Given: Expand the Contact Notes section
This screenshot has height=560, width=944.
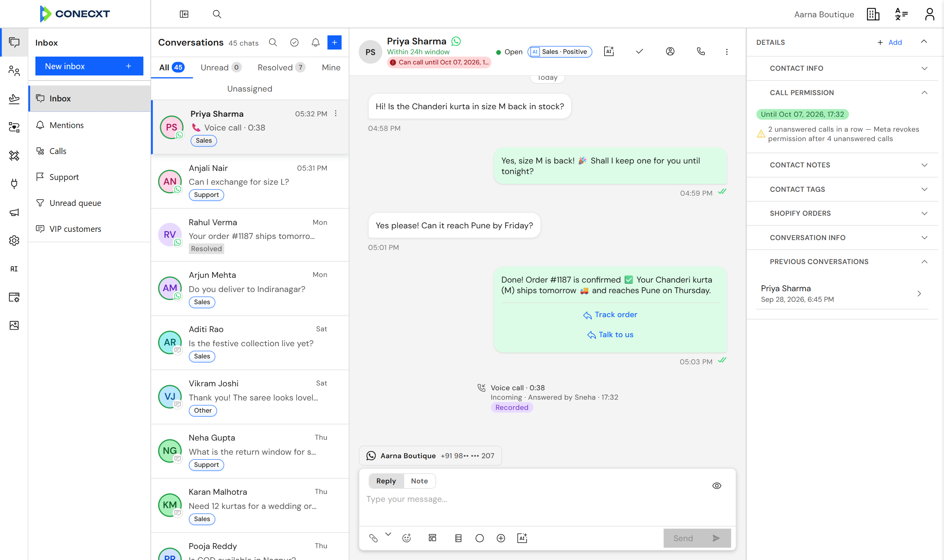Looking at the screenshot, I should [842, 165].
